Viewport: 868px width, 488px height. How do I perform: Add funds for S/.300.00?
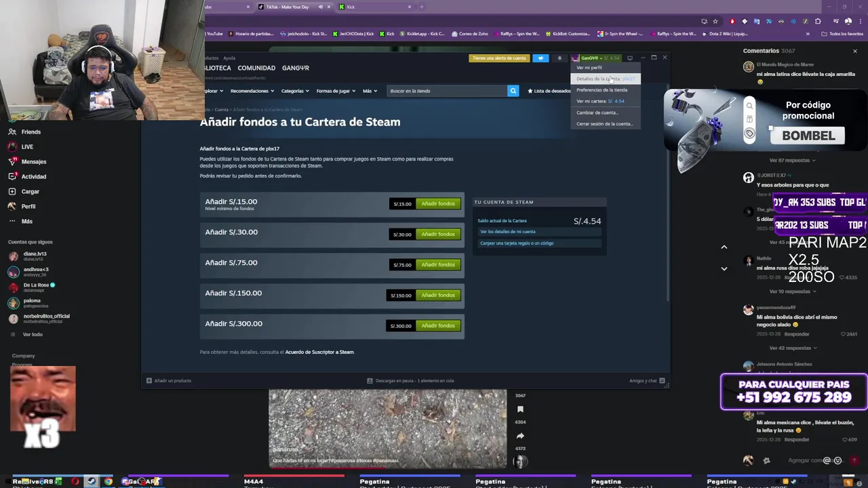(438, 326)
